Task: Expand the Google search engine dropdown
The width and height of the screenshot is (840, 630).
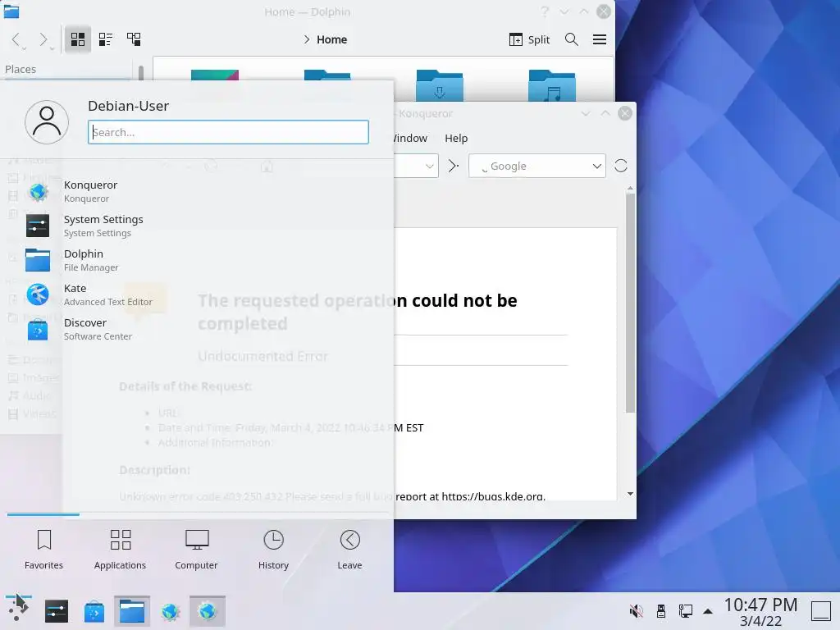Action: [597, 166]
